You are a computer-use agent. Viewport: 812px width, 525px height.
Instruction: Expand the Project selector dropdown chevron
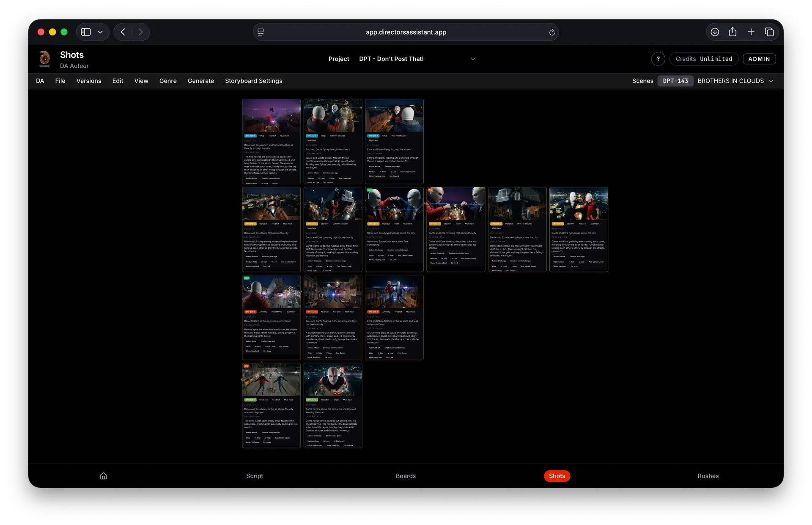point(473,59)
